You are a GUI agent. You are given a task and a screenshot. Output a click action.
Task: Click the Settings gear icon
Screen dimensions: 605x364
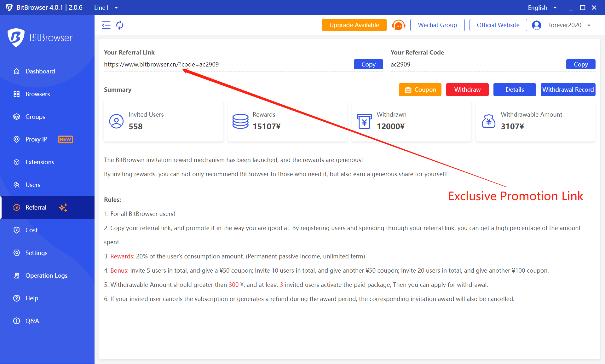[17, 253]
